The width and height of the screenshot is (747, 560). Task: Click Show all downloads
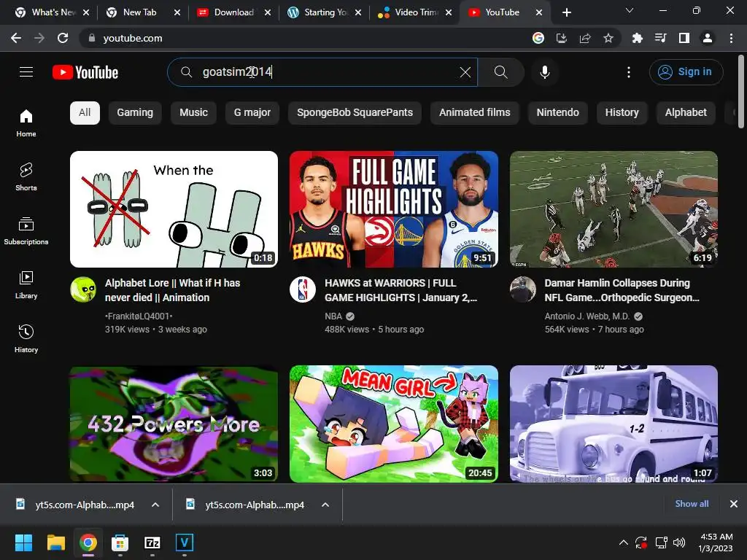point(692,503)
